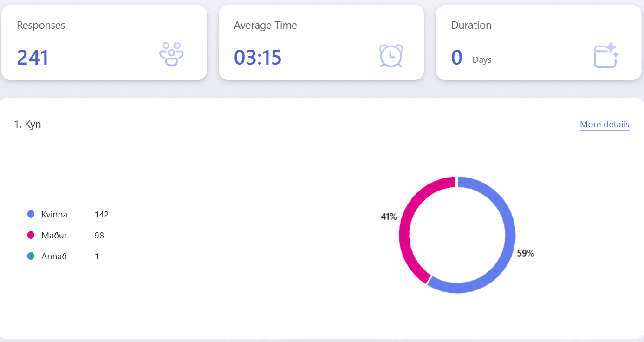
Task: Click the Duration card title
Action: pos(471,26)
